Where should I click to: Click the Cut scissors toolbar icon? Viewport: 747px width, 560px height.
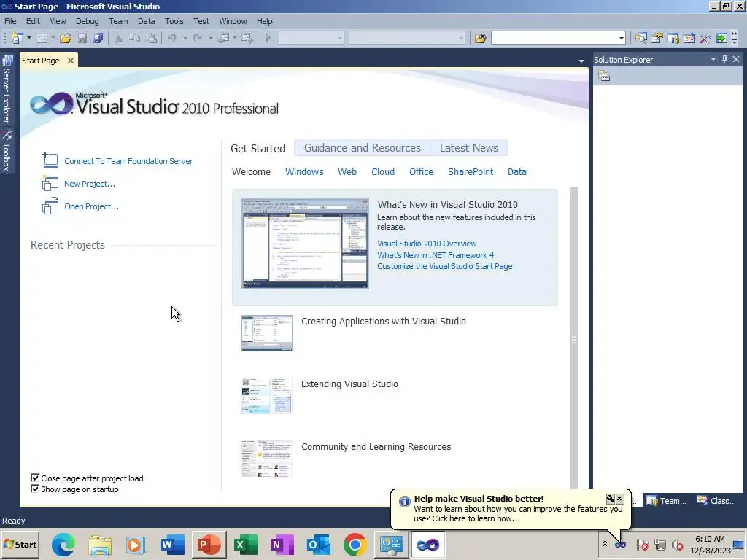coord(119,38)
